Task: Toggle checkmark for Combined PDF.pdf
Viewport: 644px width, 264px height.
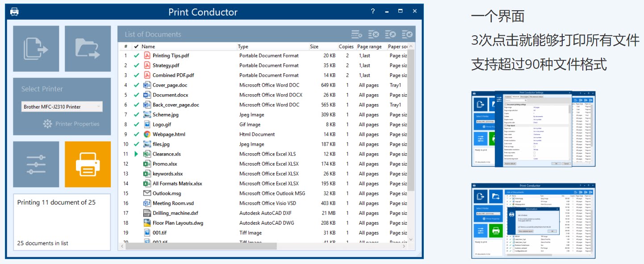Action: point(136,75)
